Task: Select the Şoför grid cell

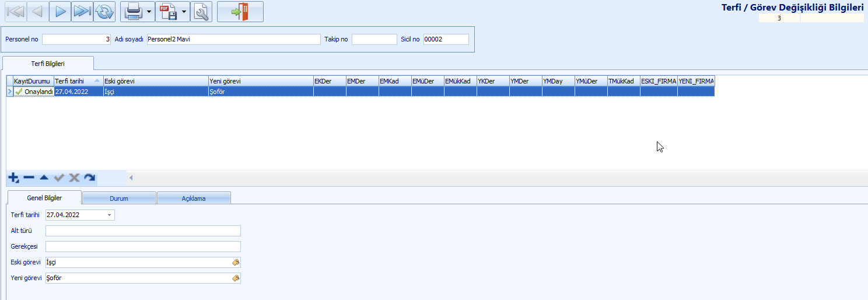Action: (261, 92)
